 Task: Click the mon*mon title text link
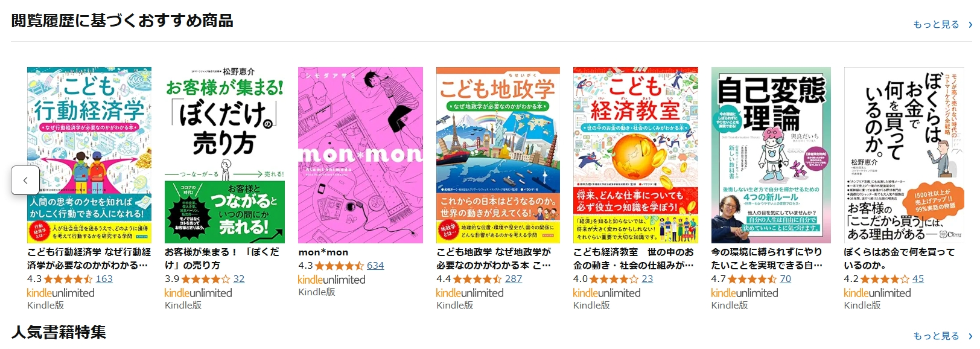(x=323, y=252)
